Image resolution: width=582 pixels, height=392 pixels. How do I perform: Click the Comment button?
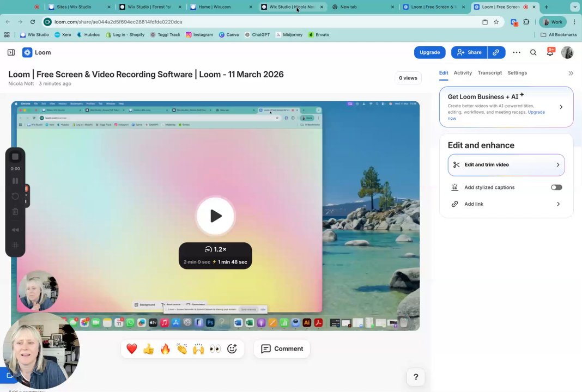(282, 348)
